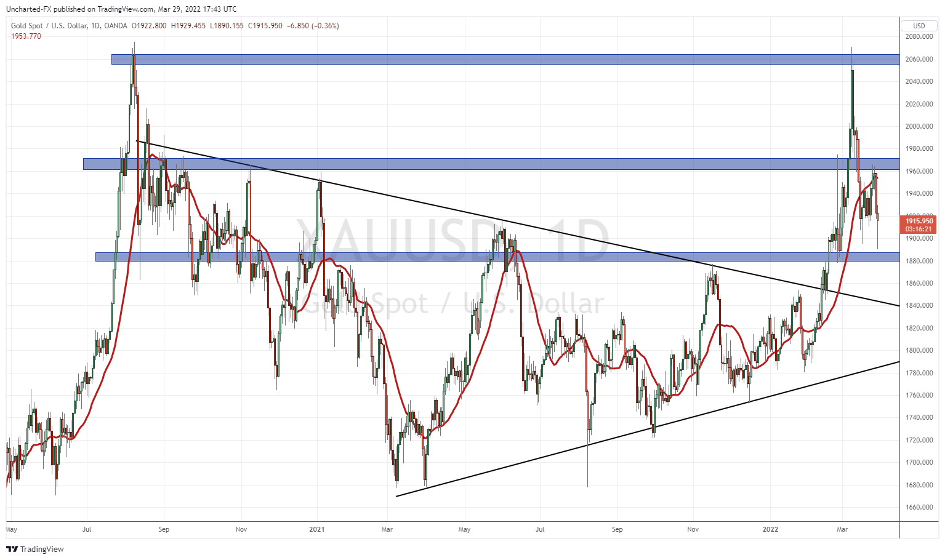The height and width of the screenshot is (560, 945).
Task: Select the blue support zone near 1880
Action: (497, 257)
